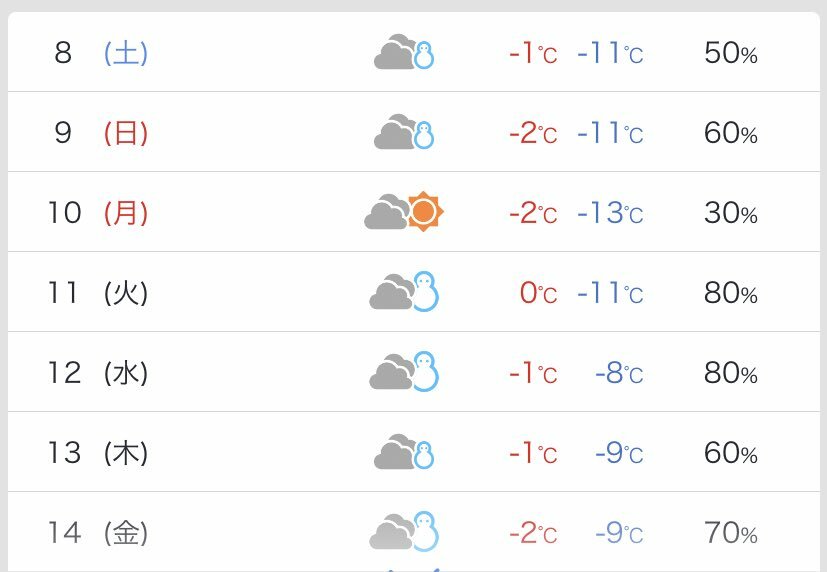This screenshot has width=827, height=572.
Task: Click the 70% precipitation value for day 14
Action: [731, 533]
